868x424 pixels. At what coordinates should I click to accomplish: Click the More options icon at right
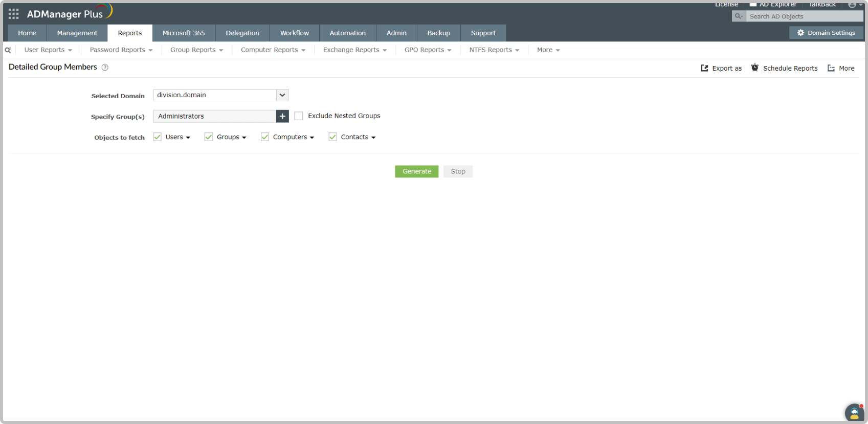point(831,68)
